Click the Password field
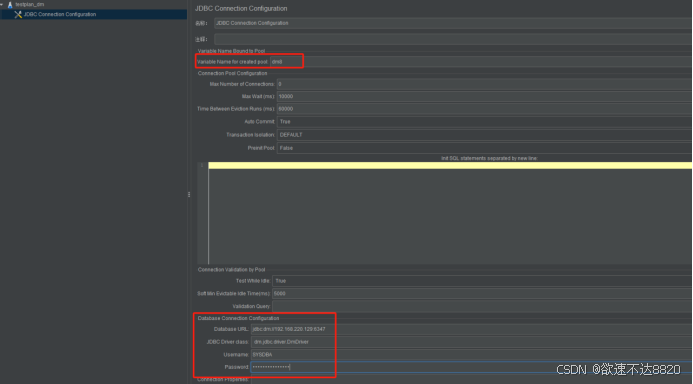The height and width of the screenshot is (384, 693). [x=472, y=367]
